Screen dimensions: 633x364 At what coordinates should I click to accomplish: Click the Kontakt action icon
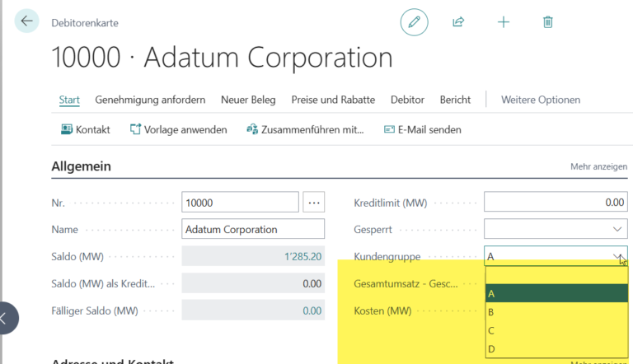pos(67,129)
